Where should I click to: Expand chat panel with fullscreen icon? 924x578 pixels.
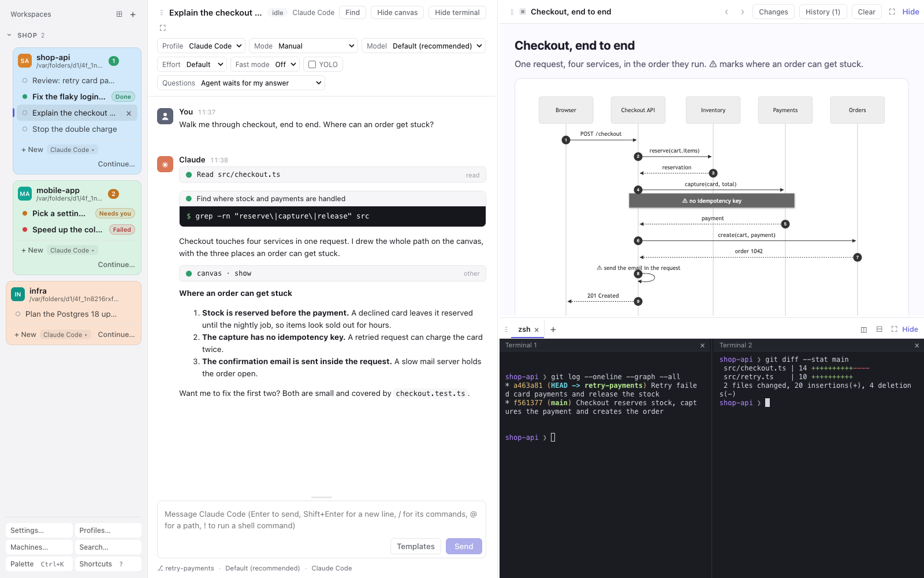pos(162,28)
